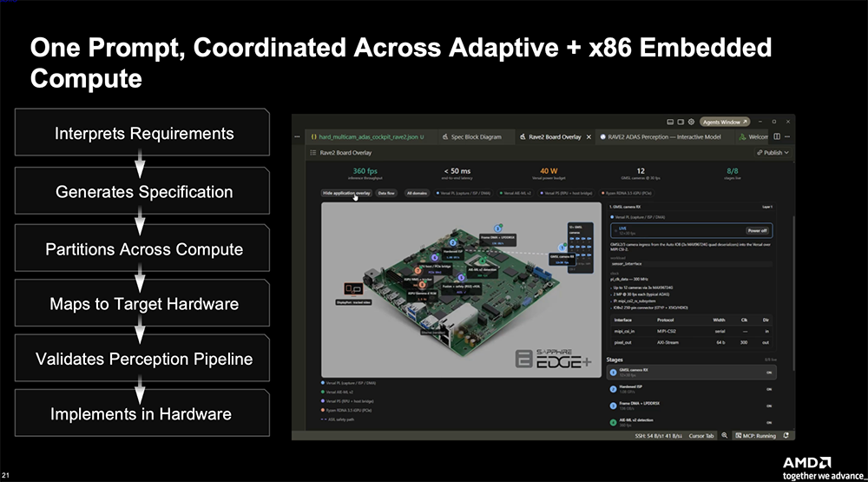Viewport: 868px width, 482px height.
Task: Open more actions ellipsis after split editor
Action: click(787, 137)
